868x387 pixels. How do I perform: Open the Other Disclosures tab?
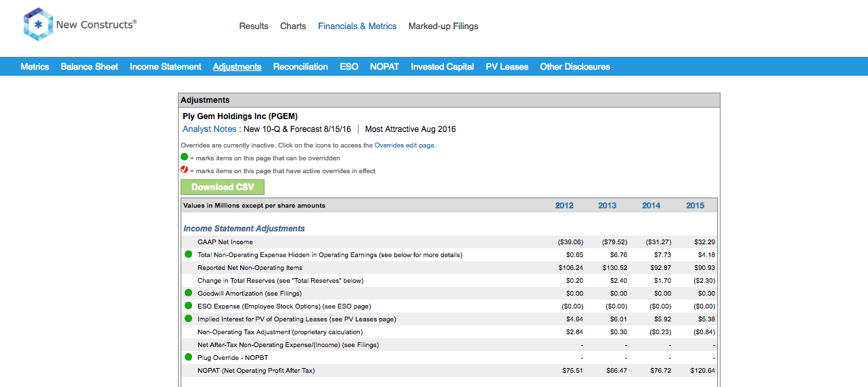click(x=575, y=66)
